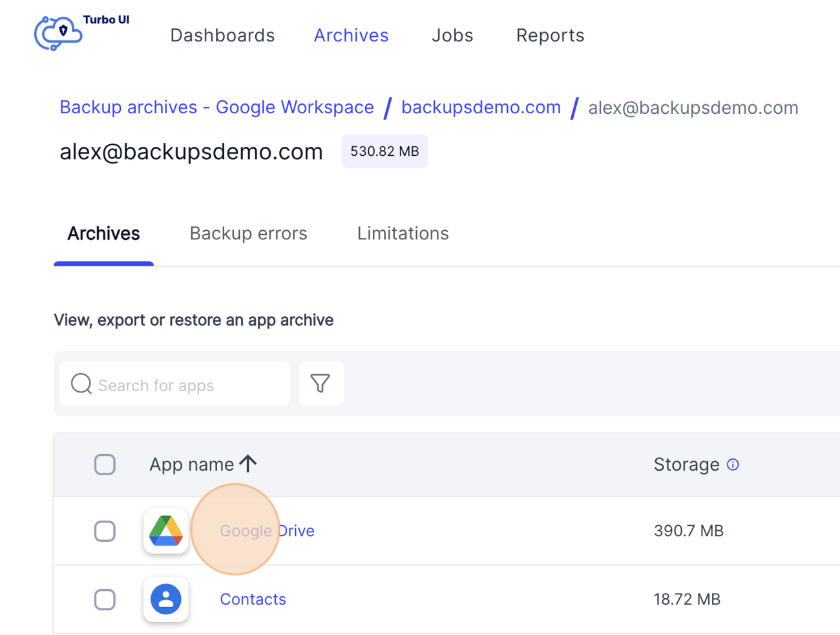The width and height of the screenshot is (840, 635).
Task: Expand the Storage column info tooltip
Action: (734, 464)
